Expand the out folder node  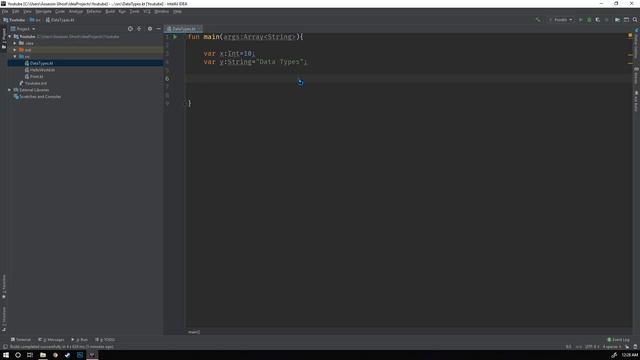pos(15,50)
